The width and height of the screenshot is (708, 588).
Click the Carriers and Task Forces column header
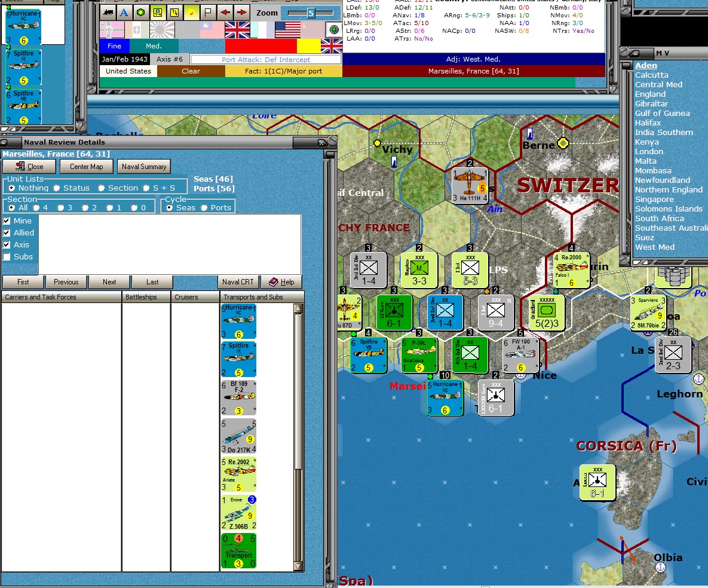pyautogui.click(x=62, y=297)
